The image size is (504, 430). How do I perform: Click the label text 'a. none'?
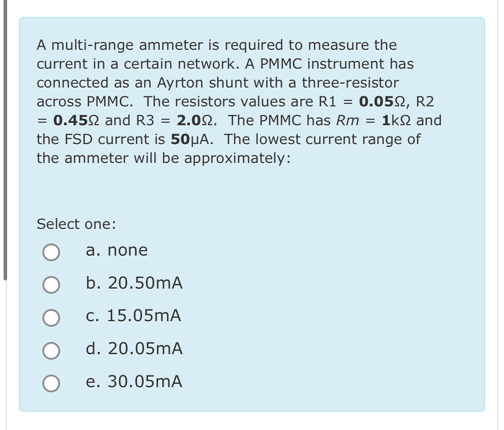click(116, 250)
